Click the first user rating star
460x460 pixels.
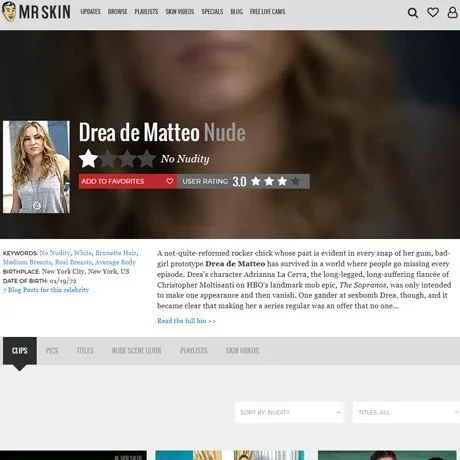click(256, 181)
